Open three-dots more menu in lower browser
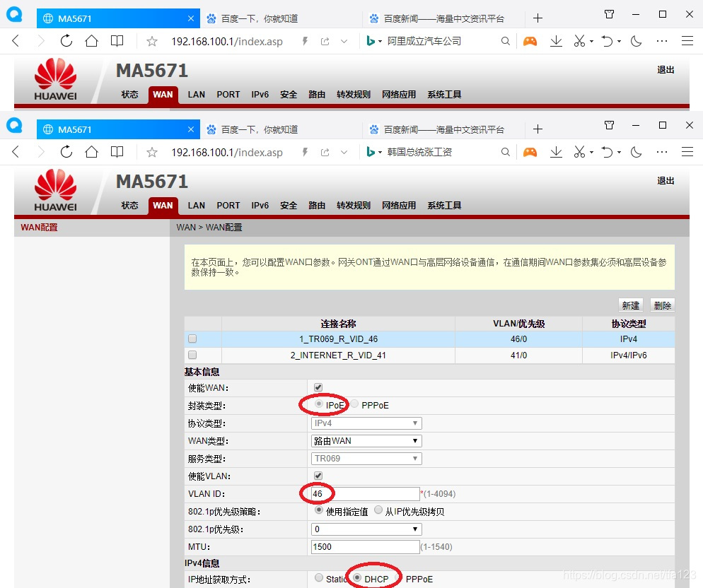This screenshot has height=588, width=703. coord(662,153)
